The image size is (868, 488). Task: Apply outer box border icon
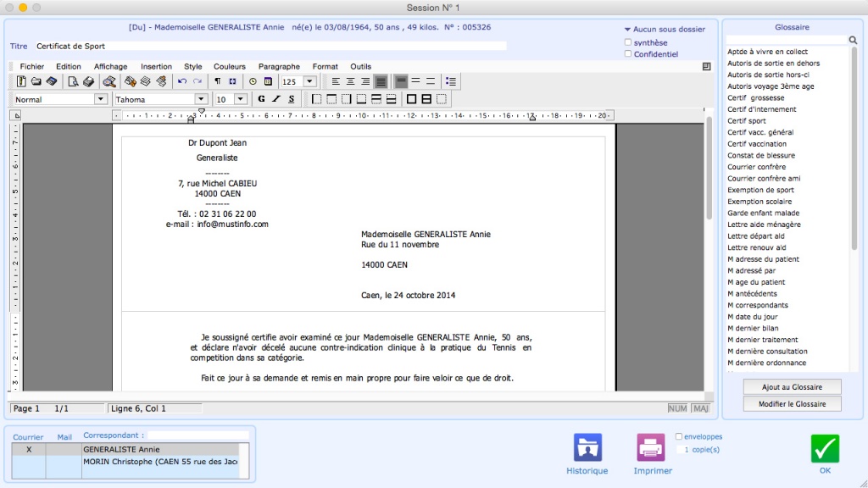411,99
